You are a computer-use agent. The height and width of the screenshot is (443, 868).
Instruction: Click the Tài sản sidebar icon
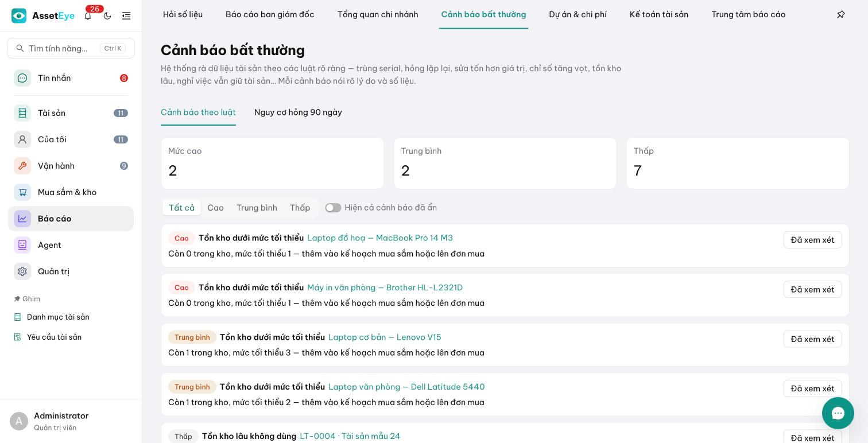pyautogui.click(x=22, y=113)
